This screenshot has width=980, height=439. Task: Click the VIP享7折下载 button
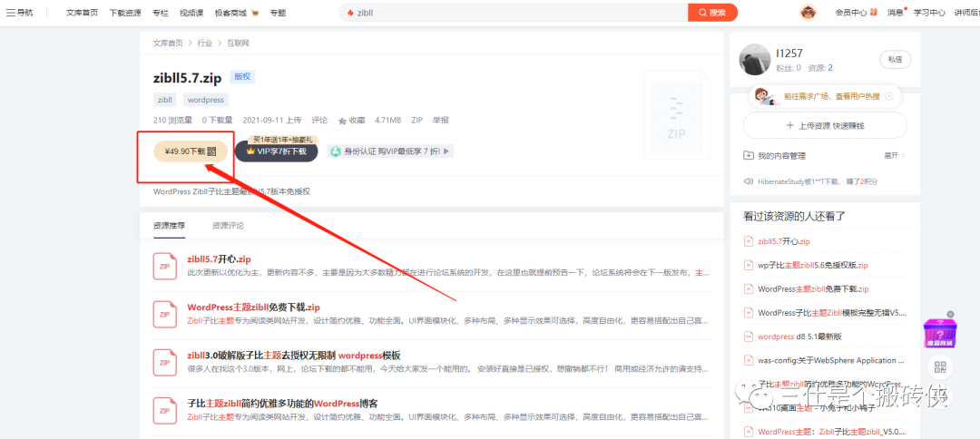pyautogui.click(x=276, y=151)
